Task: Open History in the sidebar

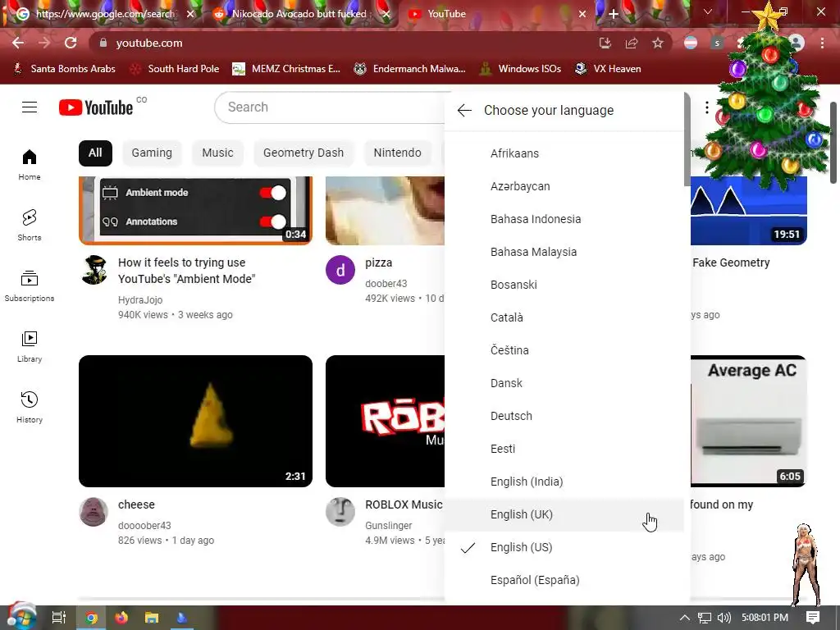Action: tap(30, 407)
